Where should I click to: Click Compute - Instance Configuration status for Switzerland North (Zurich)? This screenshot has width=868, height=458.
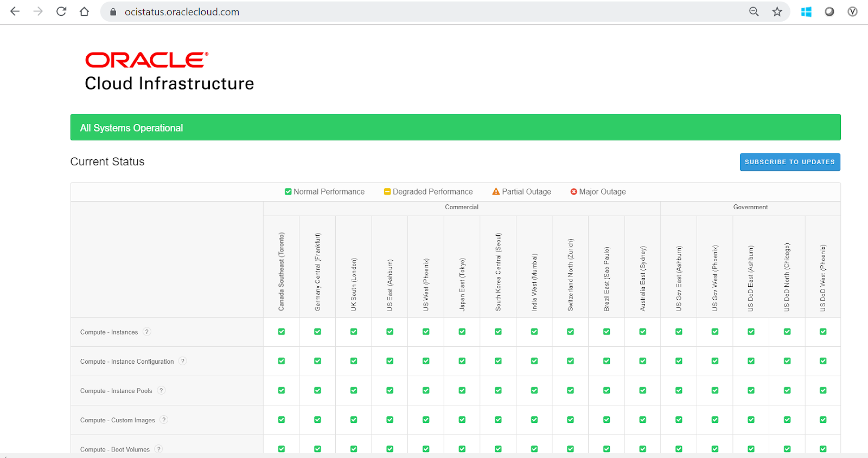[570, 361]
